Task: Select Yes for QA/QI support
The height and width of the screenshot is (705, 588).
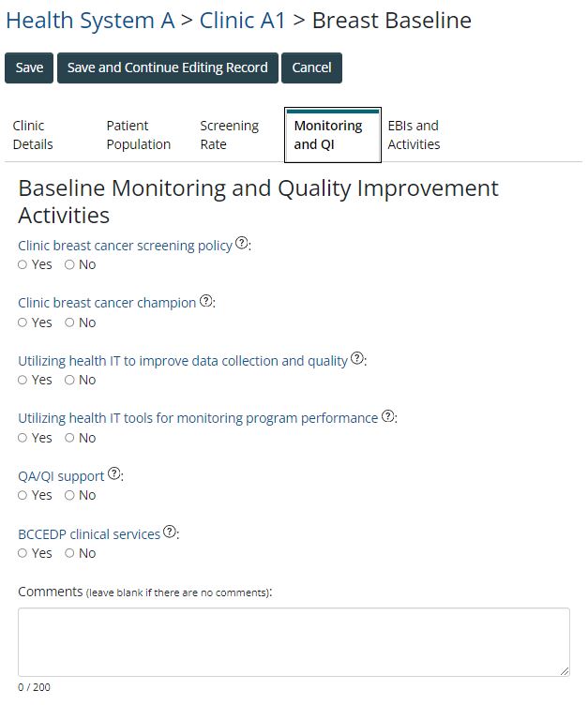Action: click(23, 496)
